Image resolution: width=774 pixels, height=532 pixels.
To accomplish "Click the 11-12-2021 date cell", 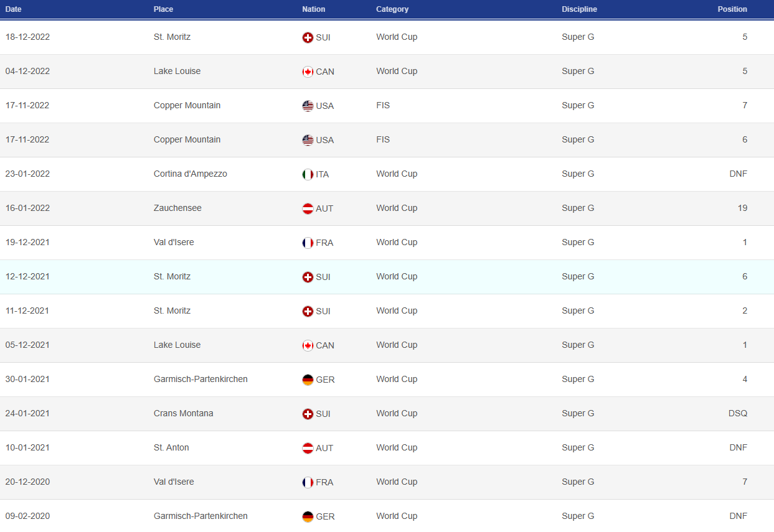I will (x=27, y=310).
